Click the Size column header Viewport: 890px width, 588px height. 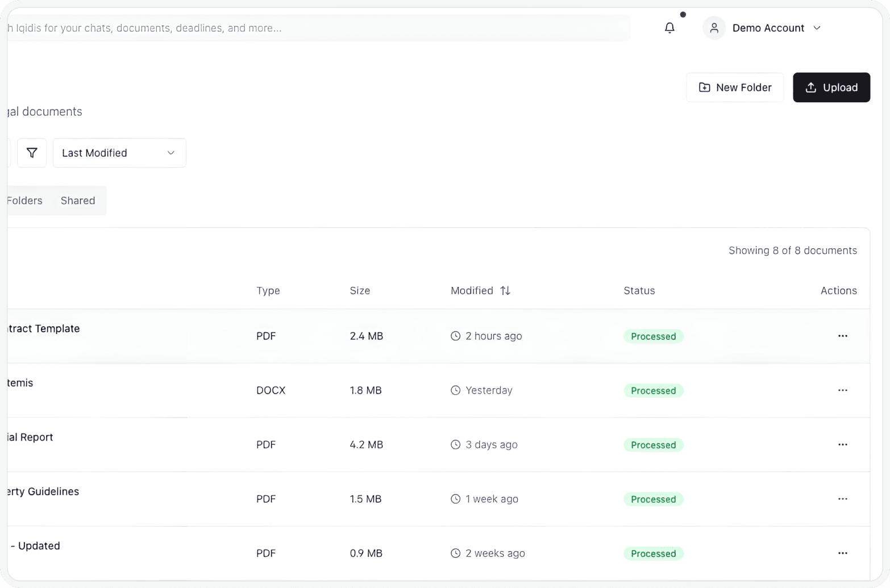point(360,290)
